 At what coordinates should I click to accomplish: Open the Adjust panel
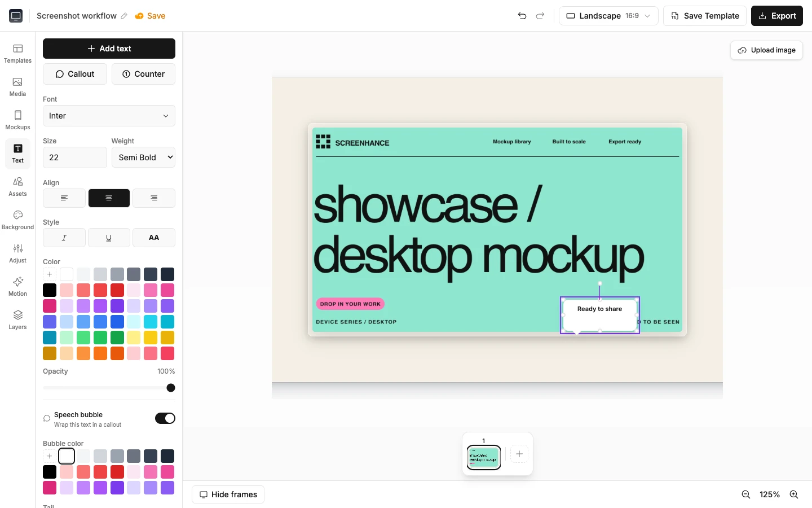point(17,253)
